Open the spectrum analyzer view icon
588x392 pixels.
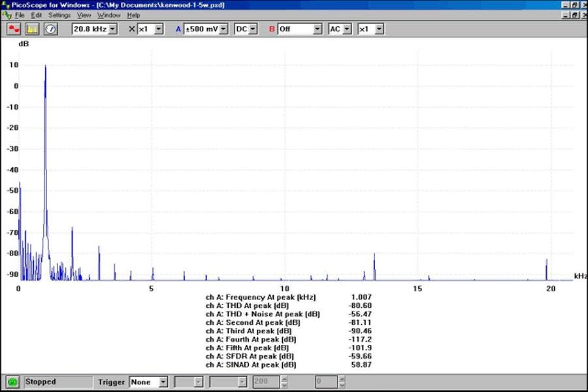32,29
